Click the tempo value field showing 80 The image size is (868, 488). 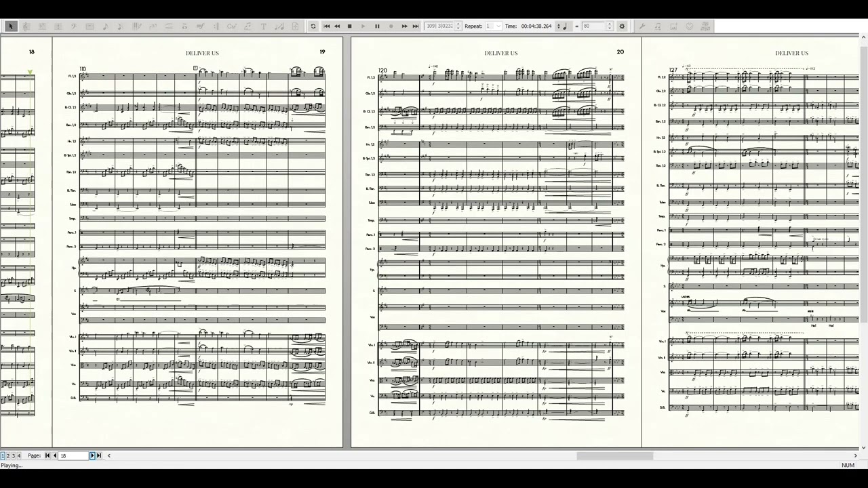point(593,26)
